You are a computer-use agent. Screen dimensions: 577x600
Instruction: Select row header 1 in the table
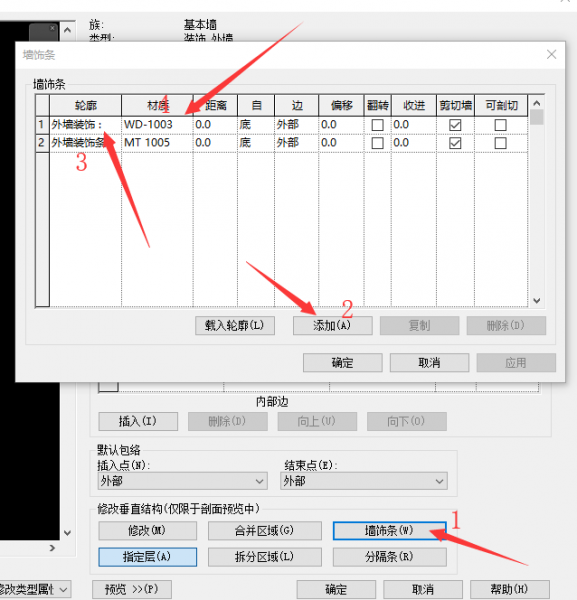click(42, 125)
